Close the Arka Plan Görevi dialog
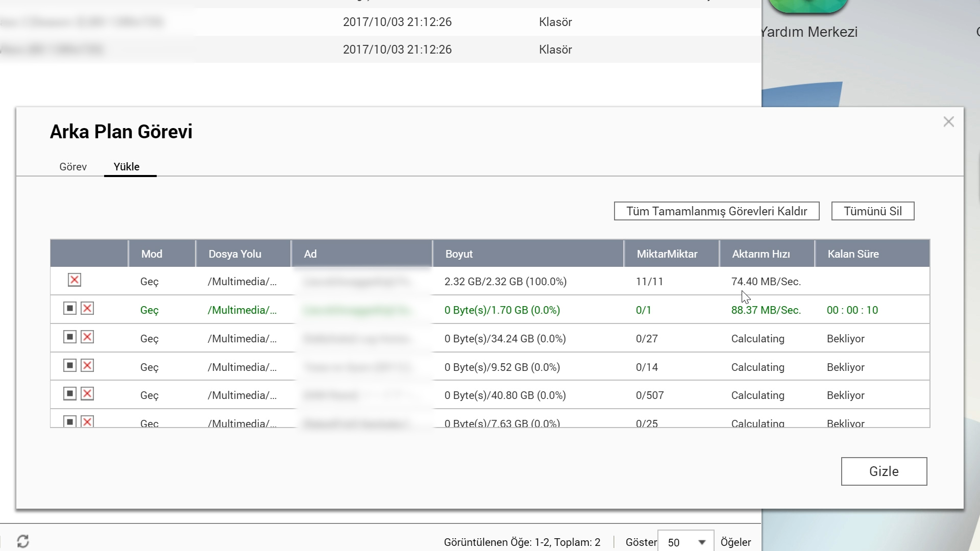This screenshot has height=551, width=980. [948, 122]
